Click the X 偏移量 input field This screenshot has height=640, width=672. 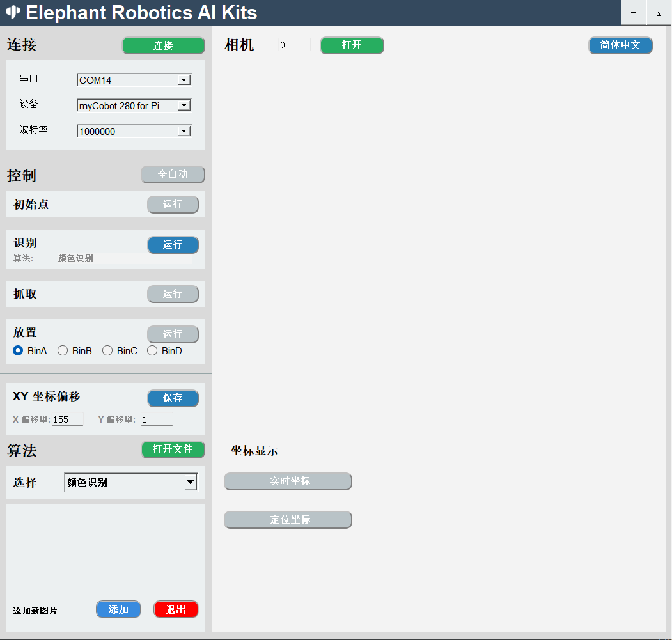click(67, 420)
